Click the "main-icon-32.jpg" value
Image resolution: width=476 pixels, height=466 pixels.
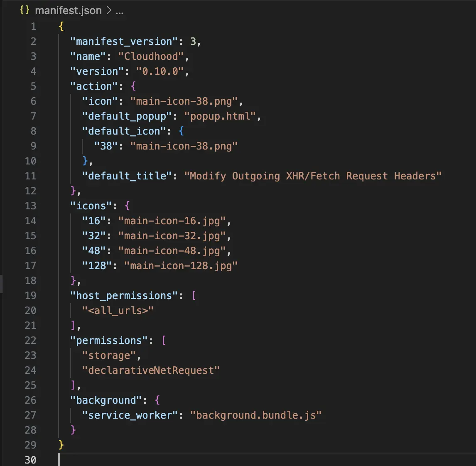point(172,235)
